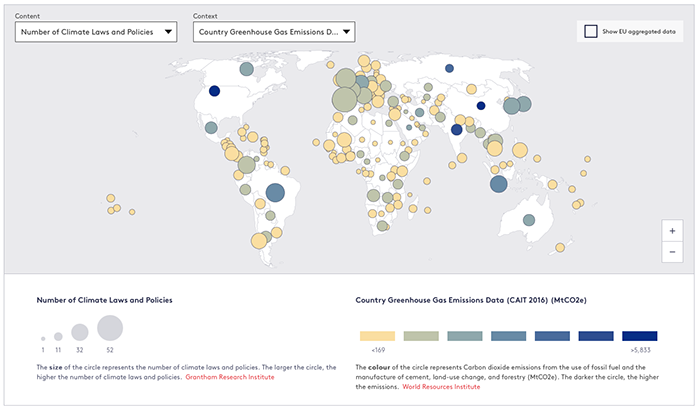
Task: Click the lightest yellow legend swatch
Action: pyautogui.click(x=376, y=336)
